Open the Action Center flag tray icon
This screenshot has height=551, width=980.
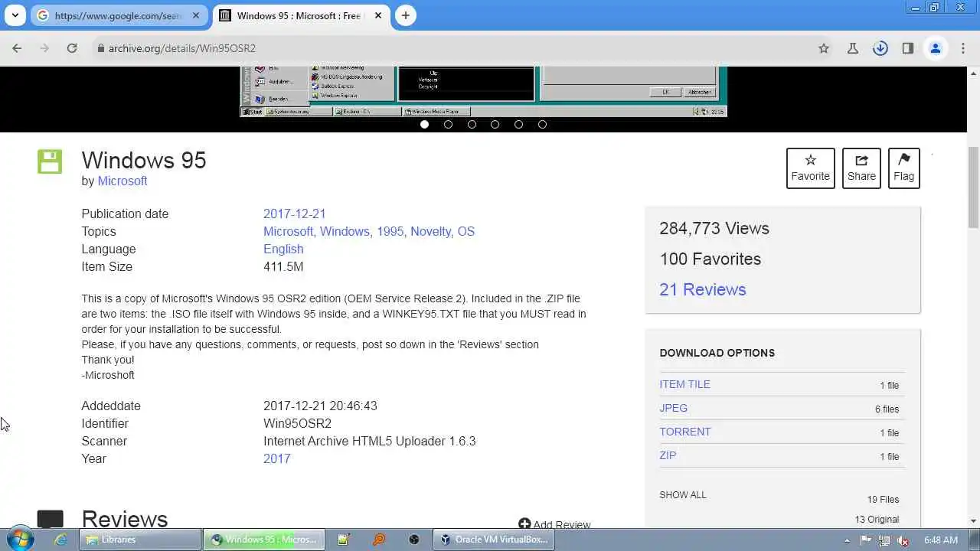(866, 540)
